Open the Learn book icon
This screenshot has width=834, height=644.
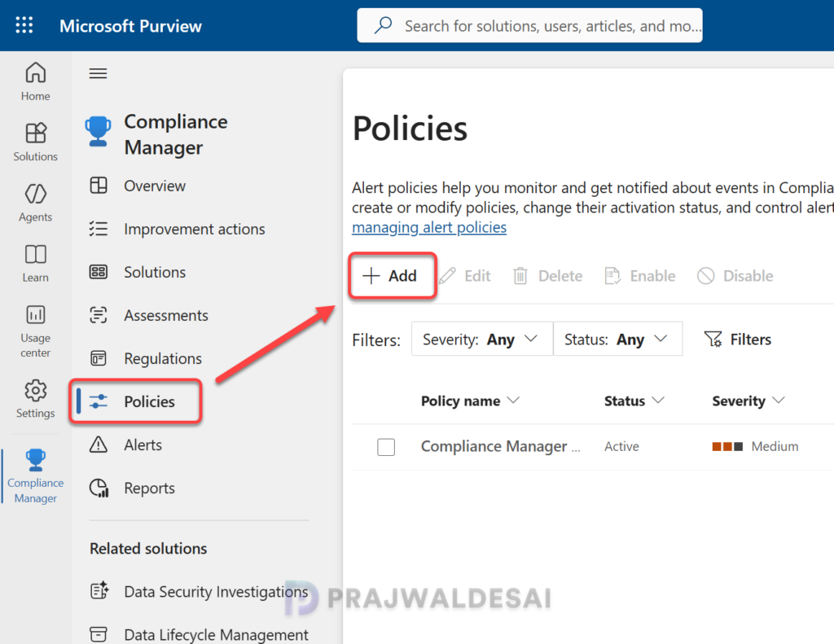coord(36,254)
